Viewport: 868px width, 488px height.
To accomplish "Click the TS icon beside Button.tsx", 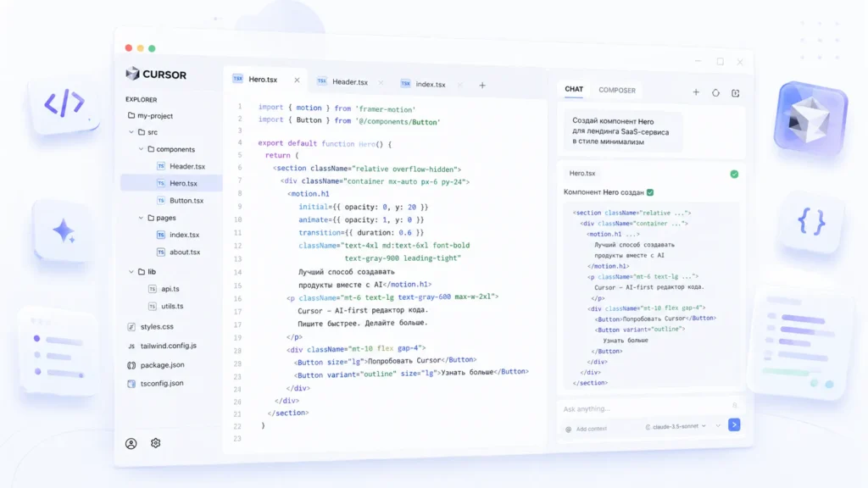I will (160, 200).
